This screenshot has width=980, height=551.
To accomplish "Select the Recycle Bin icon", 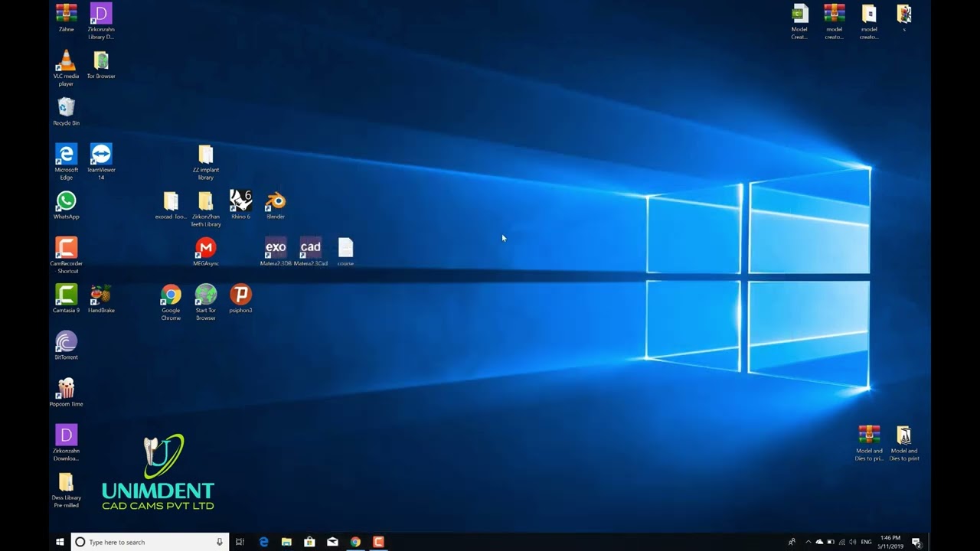I will pyautogui.click(x=66, y=112).
